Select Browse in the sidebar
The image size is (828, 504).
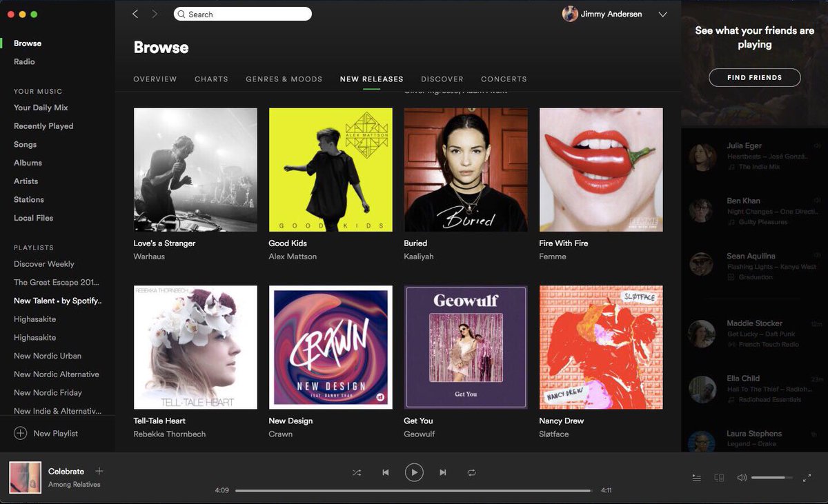click(28, 43)
